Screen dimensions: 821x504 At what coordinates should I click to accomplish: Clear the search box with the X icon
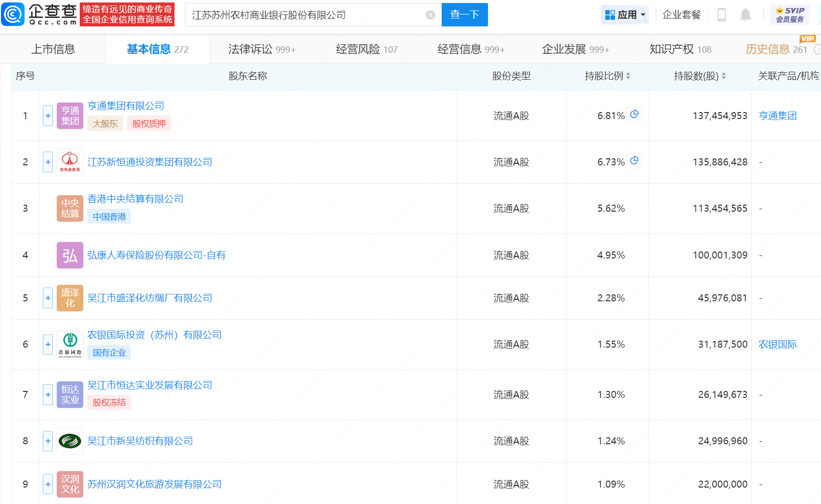pyautogui.click(x=431, y=15)
